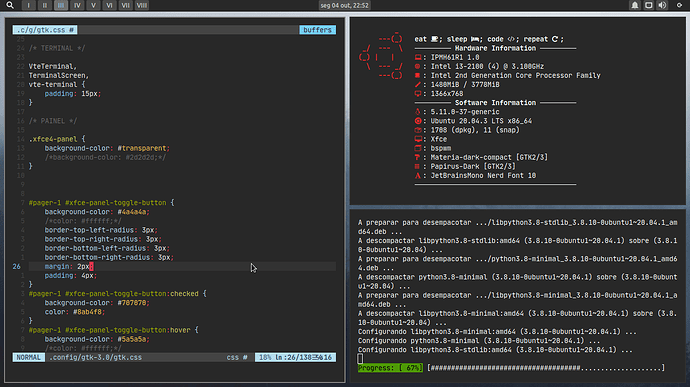The height and width of the screenshot is (387, 690).
Task: Switch to workspace VII in the pager
Action: 125,5
